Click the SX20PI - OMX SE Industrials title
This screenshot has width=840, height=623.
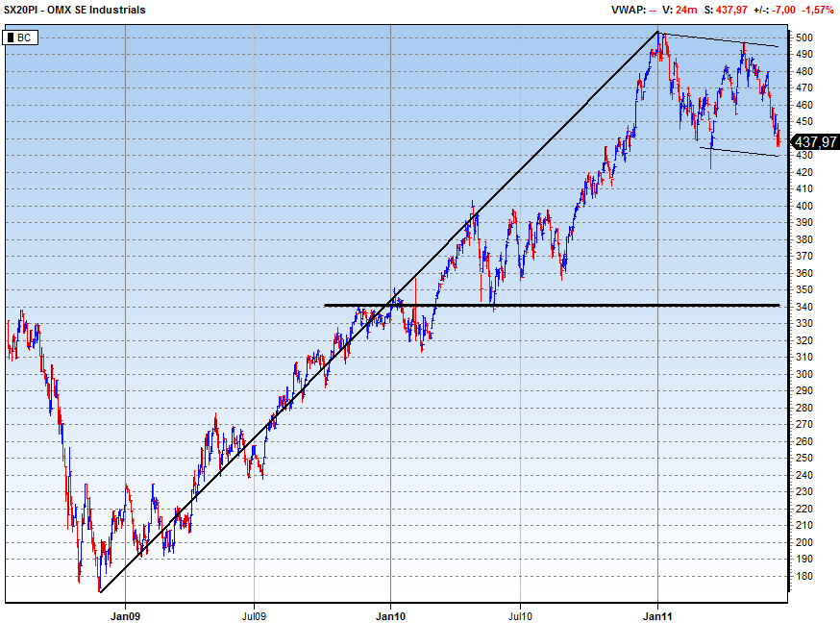point(75,10)
